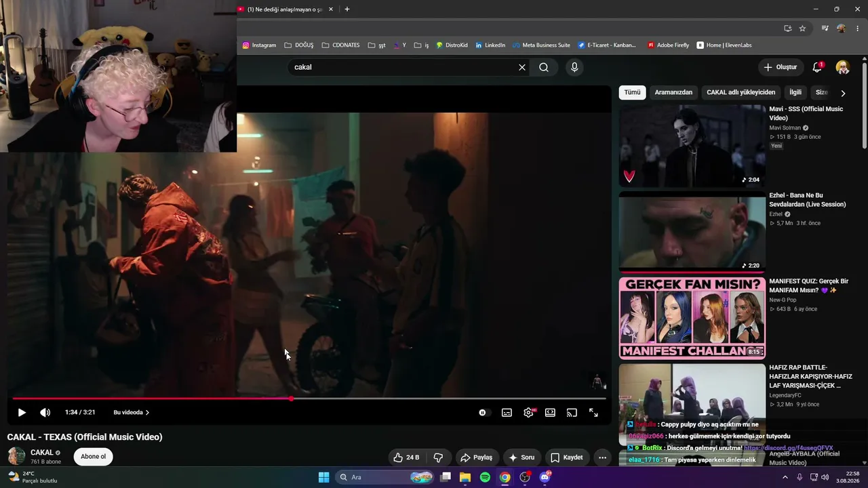The image size is (868, 488).
Task: Play the CAKAL TEXAS video
Action: [22, 412]
